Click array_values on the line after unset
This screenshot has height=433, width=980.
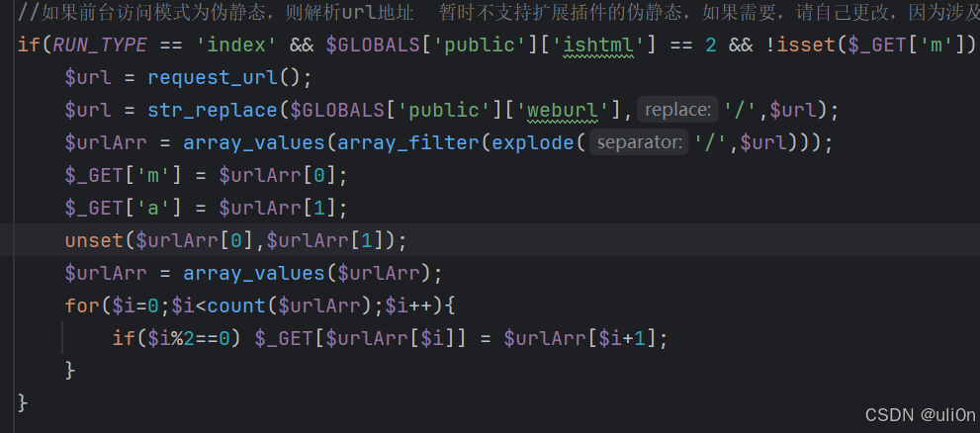click(x=254, y=273)
